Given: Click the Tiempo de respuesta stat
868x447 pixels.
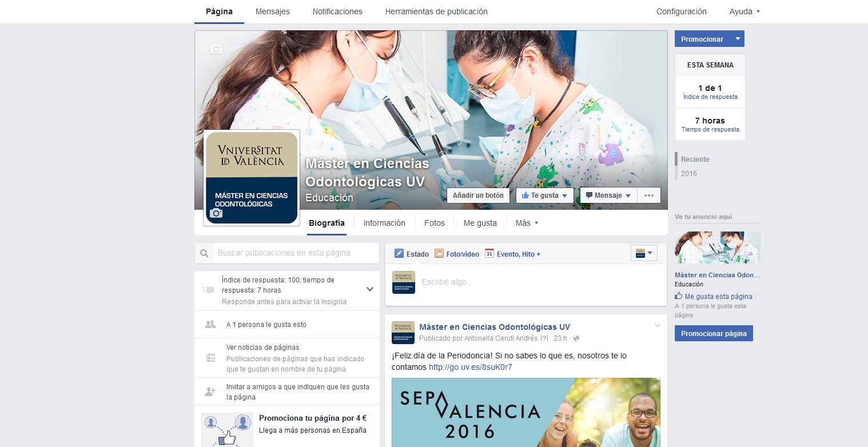Looking at the screenshot, I should tap(710, 124).
